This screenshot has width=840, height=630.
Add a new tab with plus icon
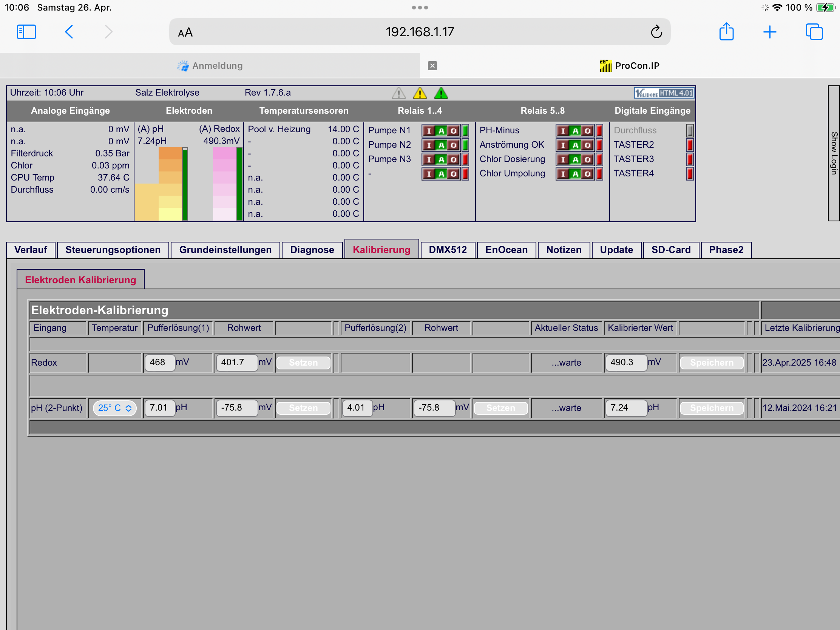click(x=770, y=32)
